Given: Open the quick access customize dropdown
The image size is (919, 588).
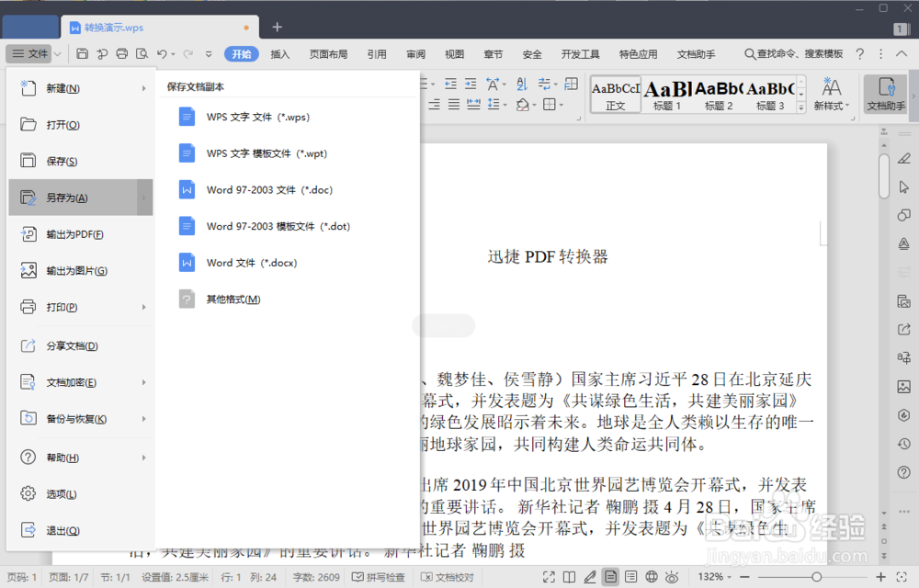Looking at the screenshot, I should pyautogui.click(x=209, y=54).
